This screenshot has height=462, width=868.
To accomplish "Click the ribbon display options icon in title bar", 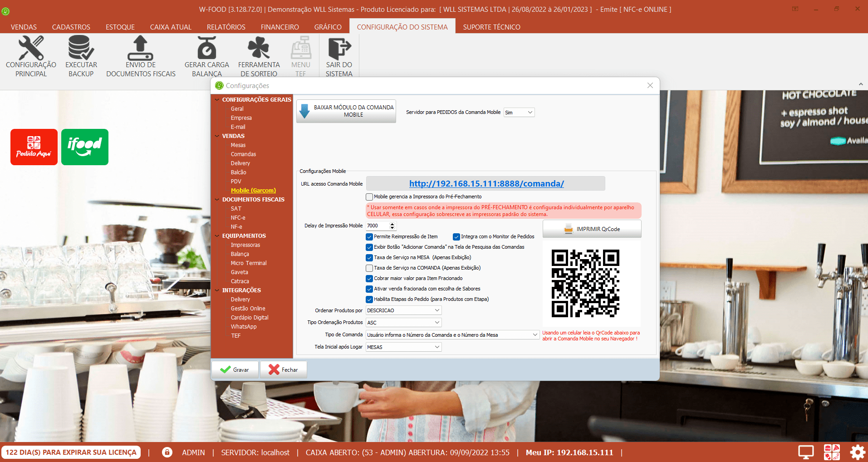I will (x=795, y=9).
